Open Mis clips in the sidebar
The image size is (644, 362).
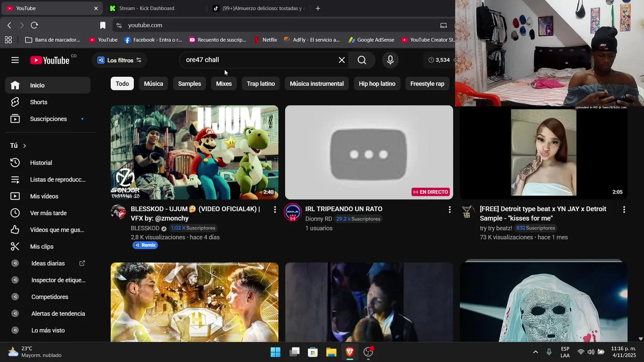point(48,246)
